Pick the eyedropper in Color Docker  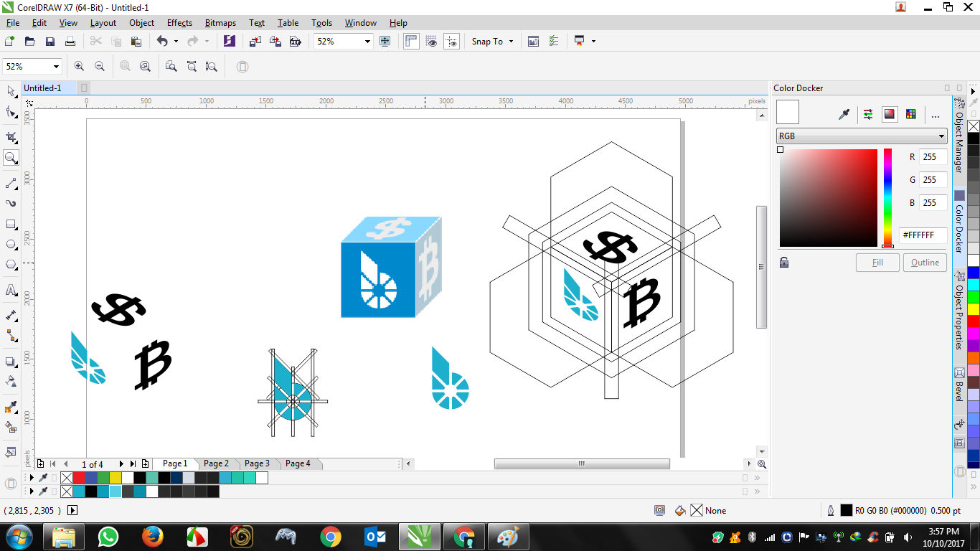point(845,114)
